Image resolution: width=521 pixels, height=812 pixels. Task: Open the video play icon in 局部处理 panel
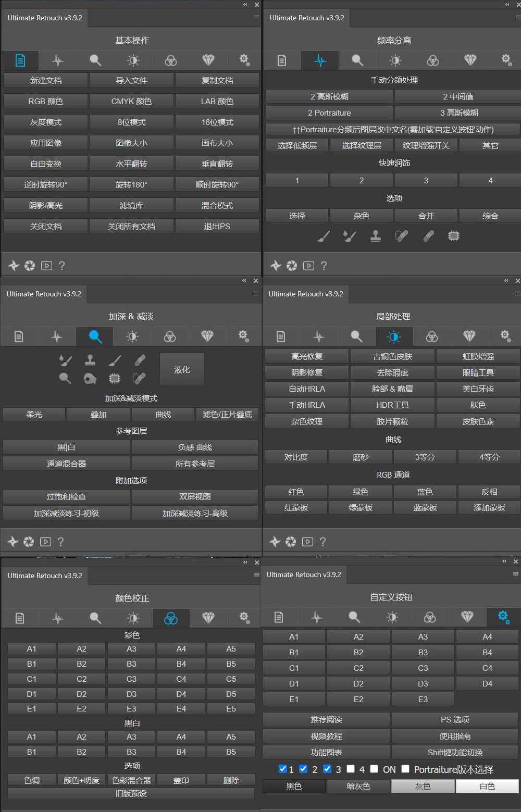[x=307, y=542]
